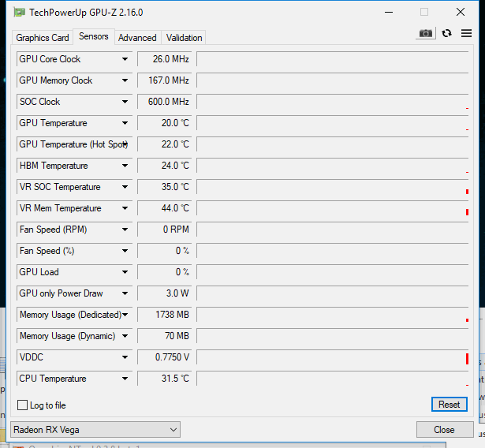The width and height of the screenshot is (485, 448).
Task: Take a screenshot with the camera icon
Action: pyautogui.click(x=426, y=33)
